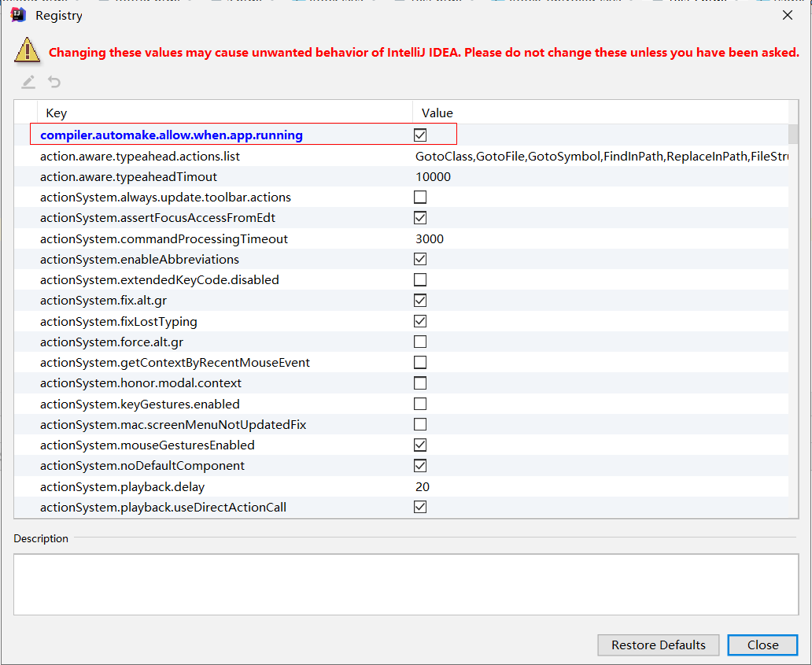Click inside the Description text area

(406, 584)
